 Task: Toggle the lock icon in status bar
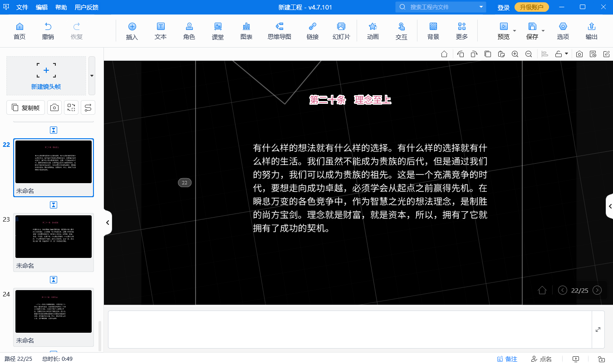(601, 359)
